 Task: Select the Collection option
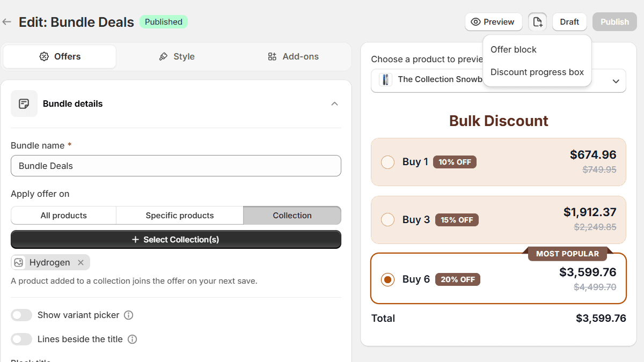[292, 216]
